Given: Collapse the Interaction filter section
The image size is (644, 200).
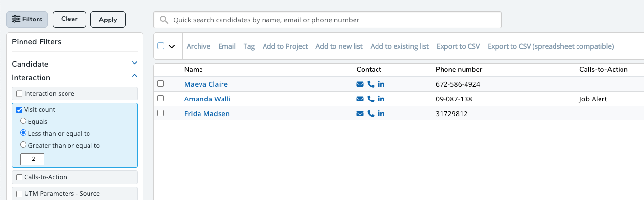Looking at the screenshot, I should coord(135,76).
